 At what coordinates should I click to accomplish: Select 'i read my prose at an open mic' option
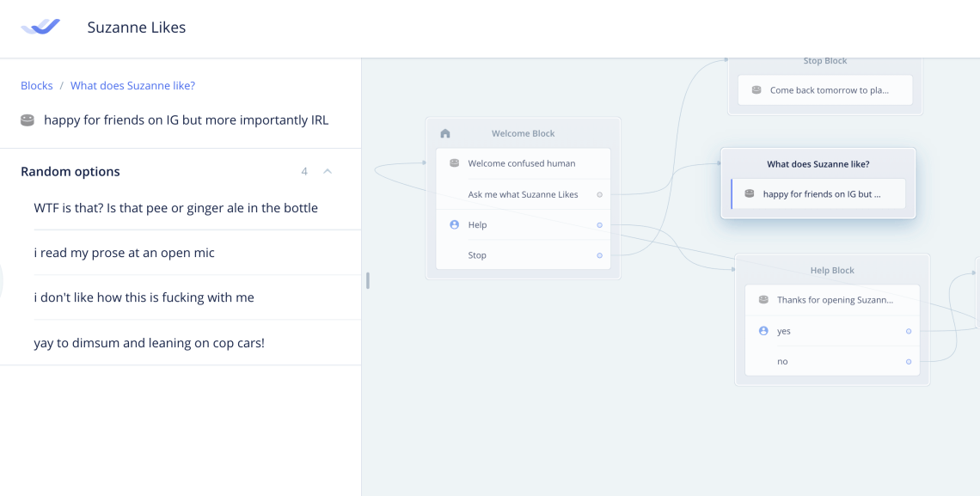pos(125,253)
